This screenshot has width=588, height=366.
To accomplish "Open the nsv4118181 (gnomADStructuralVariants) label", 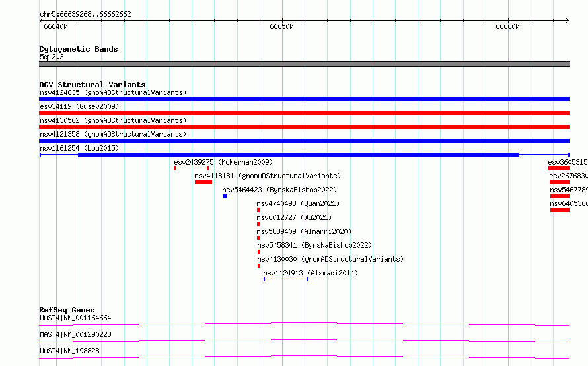I will pos(268,176).
